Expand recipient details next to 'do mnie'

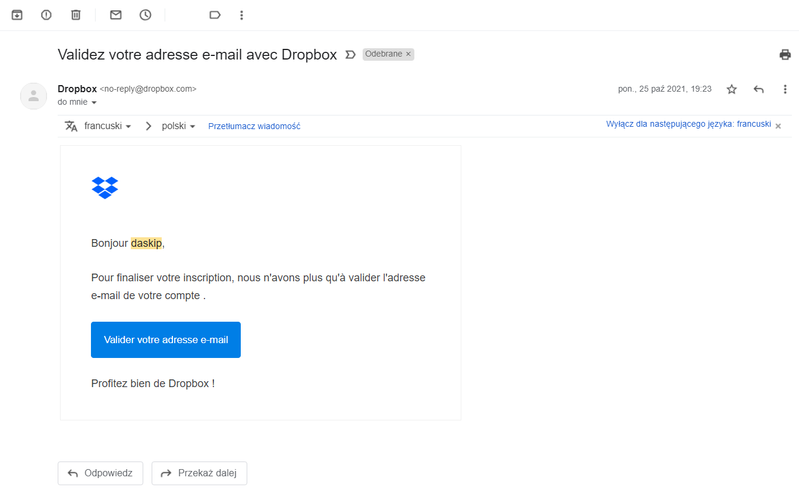pyautogui.click(x=94, y=102)
